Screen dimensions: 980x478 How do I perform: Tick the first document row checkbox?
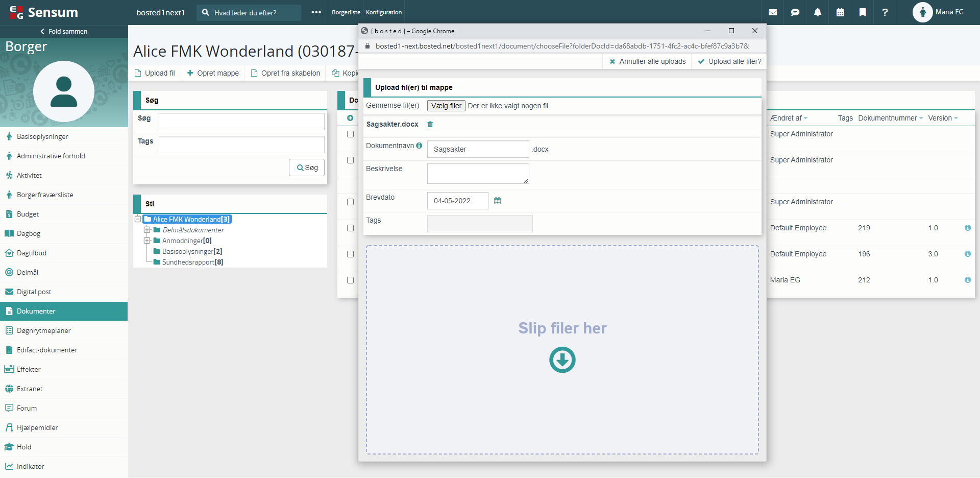tap(350, 134)
